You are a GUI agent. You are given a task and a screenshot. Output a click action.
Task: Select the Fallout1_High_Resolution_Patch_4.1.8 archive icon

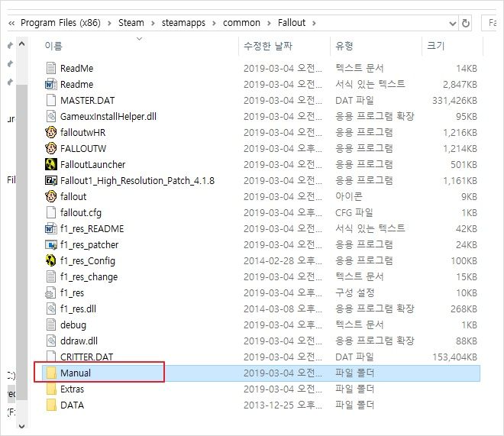click(51, 180)
